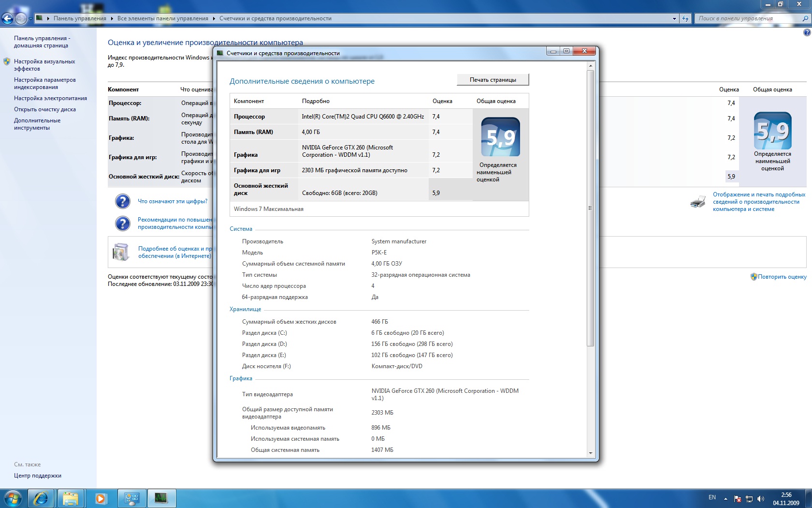Click 'Открыть очистку диска' link
Viewport: 812px width, 508px height.
pyautogui.click(x=45, y=109)
